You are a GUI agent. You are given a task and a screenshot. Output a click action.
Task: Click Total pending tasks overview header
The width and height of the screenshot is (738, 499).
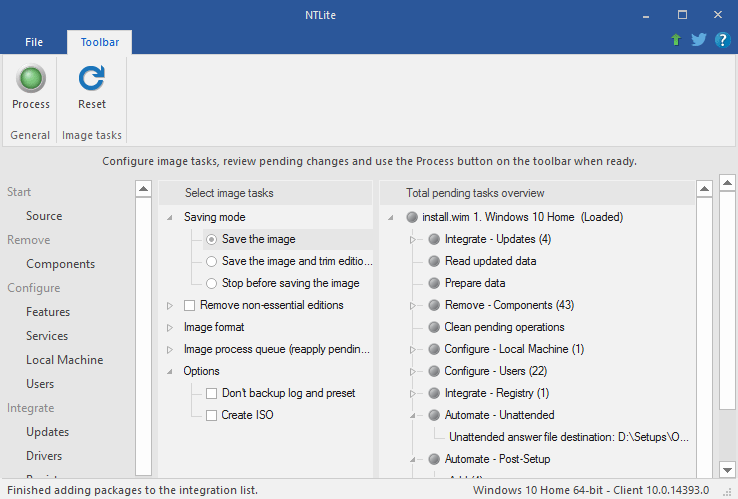(x=475, y=193)
